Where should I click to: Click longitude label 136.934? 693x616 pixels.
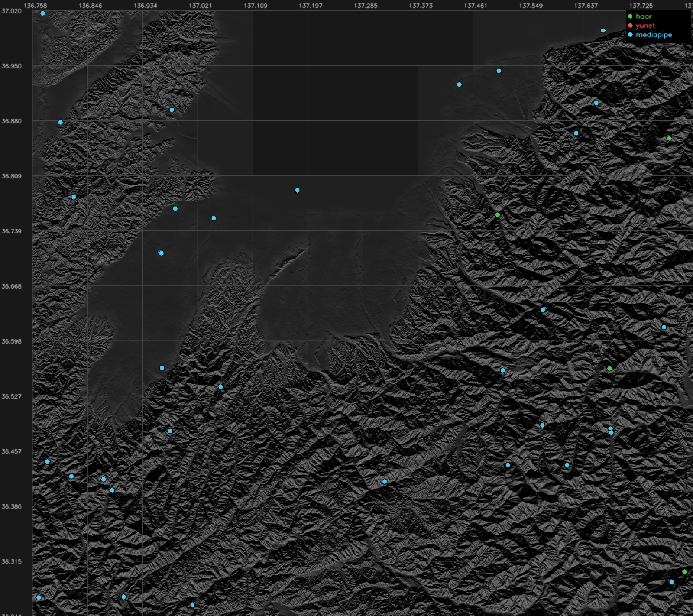coord(146,6)
